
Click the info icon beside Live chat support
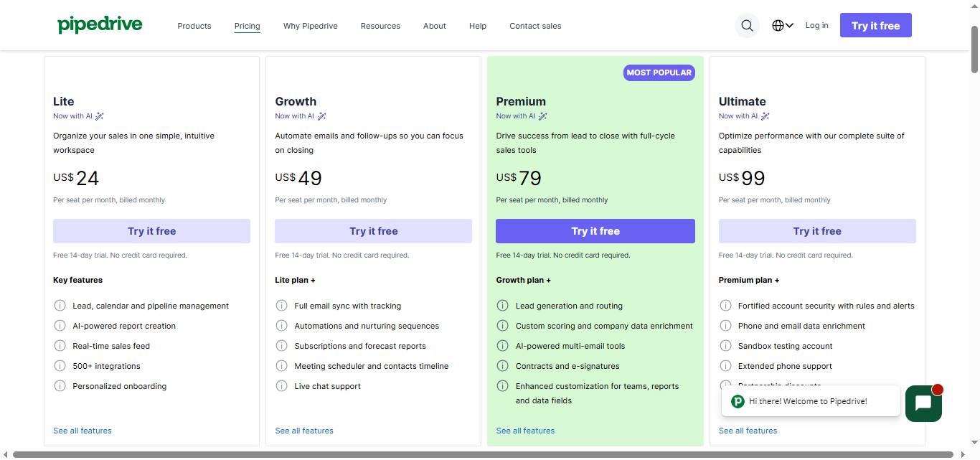[x=282, y=386]
